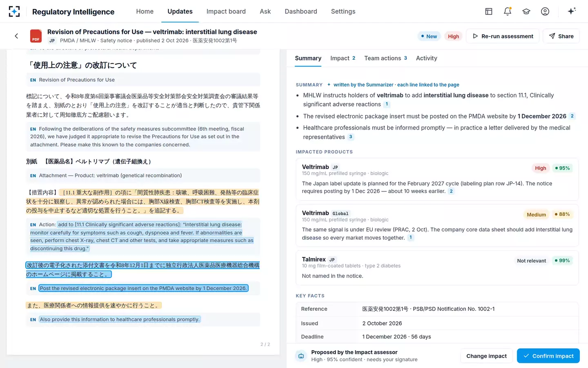588x368 pixels.
Task: Select the Summary tab
Action: pyautogui.click(x=308, y=58)
